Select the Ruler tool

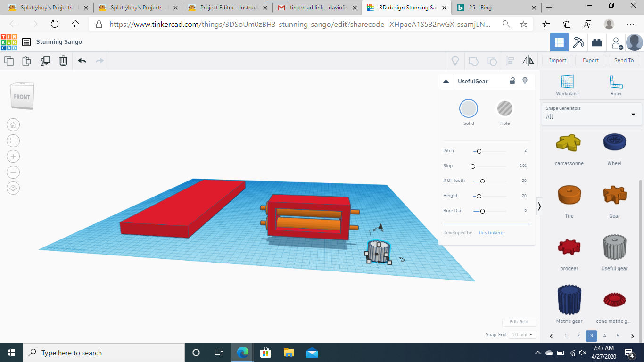point(616,85)
